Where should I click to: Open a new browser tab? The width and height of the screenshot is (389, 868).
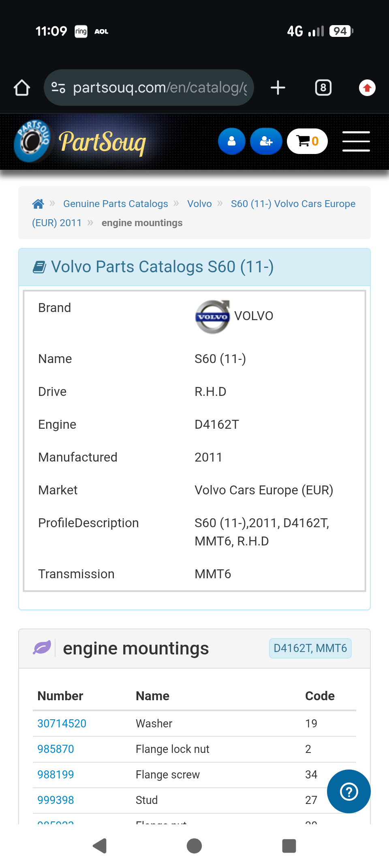278,88
